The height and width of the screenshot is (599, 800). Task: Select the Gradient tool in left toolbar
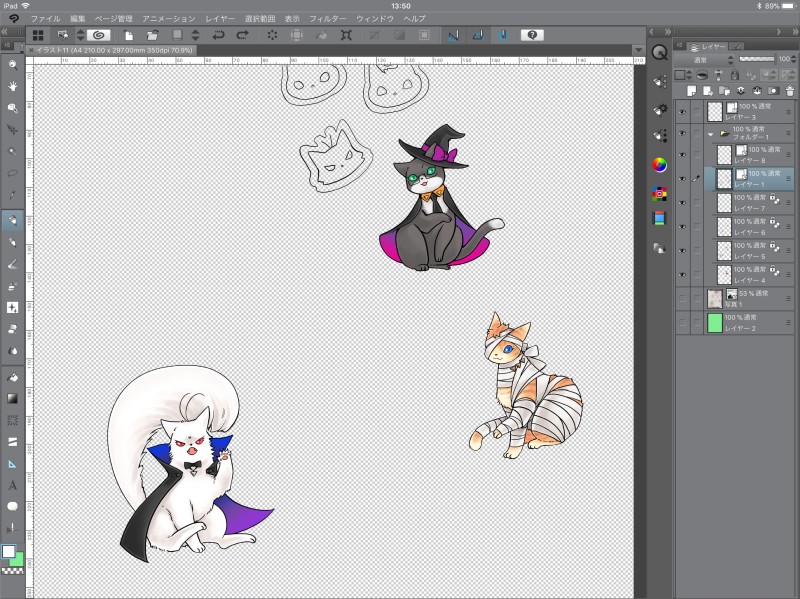13,398
